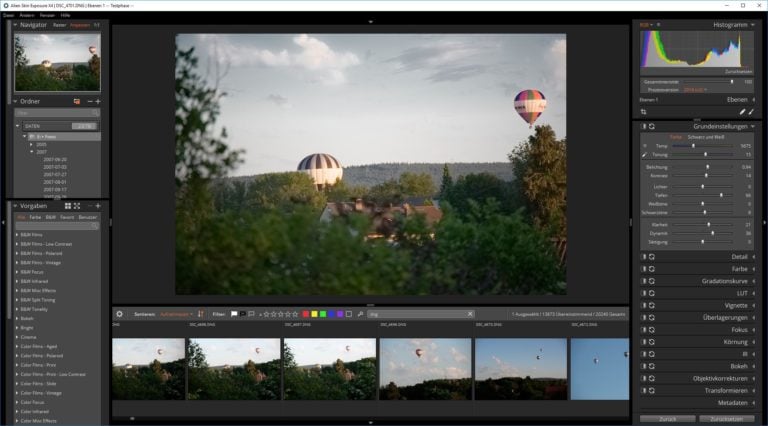Image resolution: width=768 pixels, height=426 pixels.
Task: Clear the filmstrip search with the X
Action: 470,314
